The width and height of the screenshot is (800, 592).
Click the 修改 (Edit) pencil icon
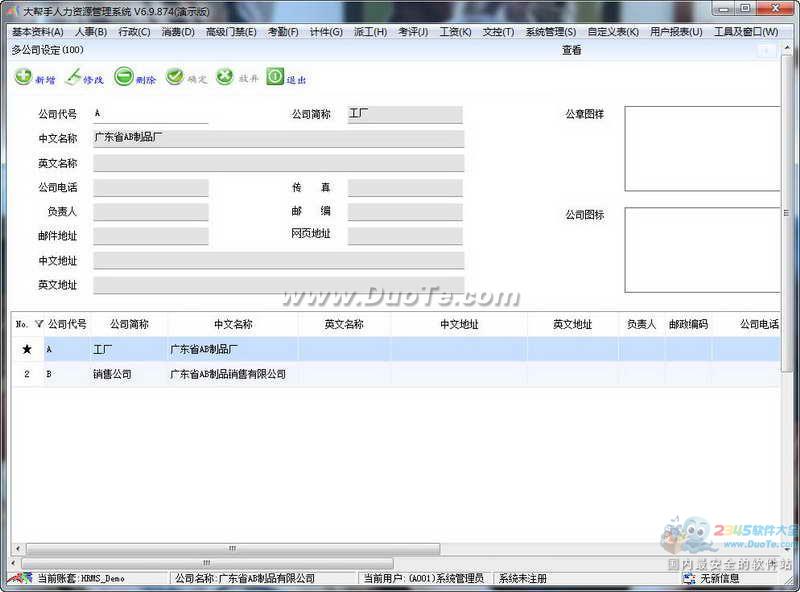[x=74, y=77]
